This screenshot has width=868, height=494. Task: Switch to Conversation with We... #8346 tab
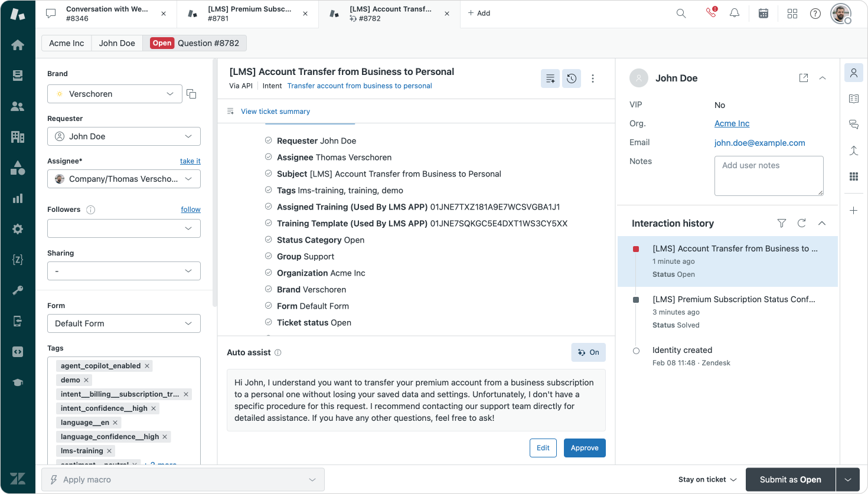click(x=106, y=14)
